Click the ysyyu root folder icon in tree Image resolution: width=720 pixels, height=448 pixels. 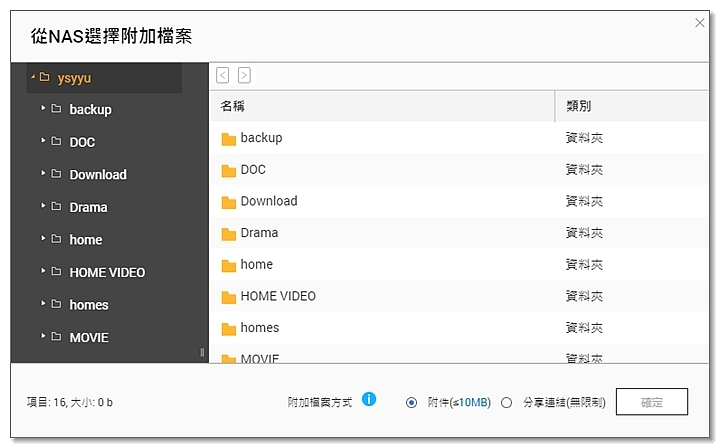tap(45, 77)
